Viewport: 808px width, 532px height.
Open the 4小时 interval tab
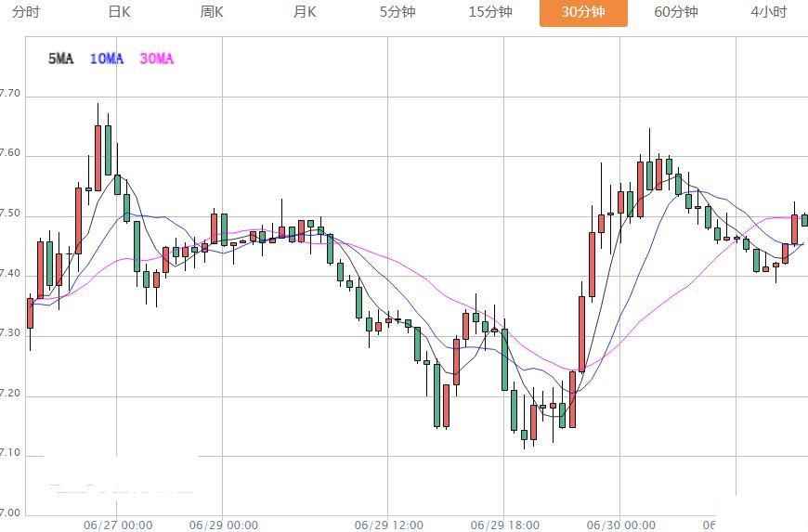768,12
